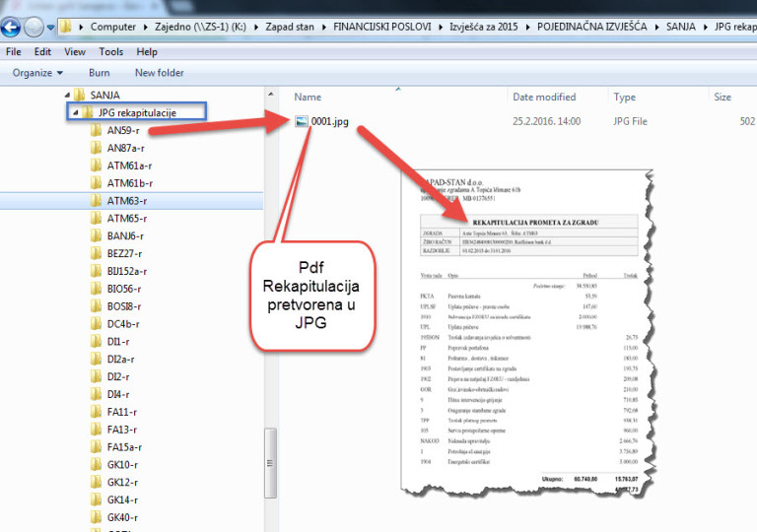Sort files by Date modified column
This screenshot has height=532, width=757.
544,98
